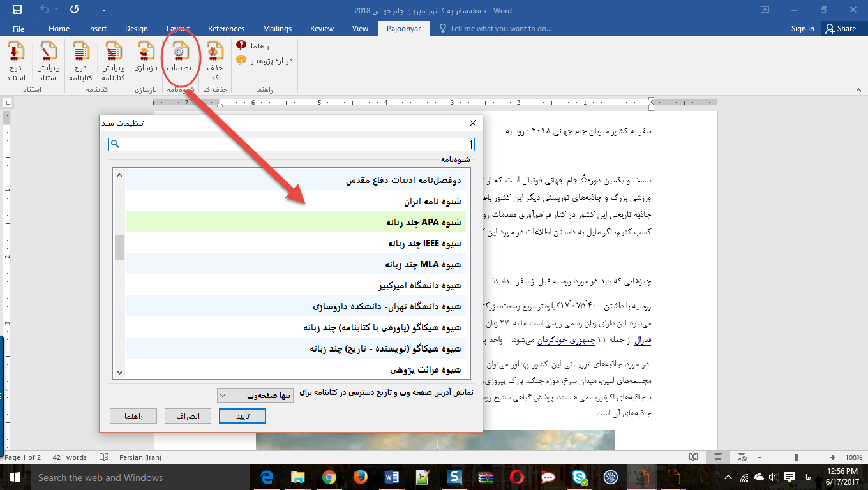
Task: Open the Customize Quick Access Toolbar arrow
Action: pyautogui.click(x=104, y=10)
